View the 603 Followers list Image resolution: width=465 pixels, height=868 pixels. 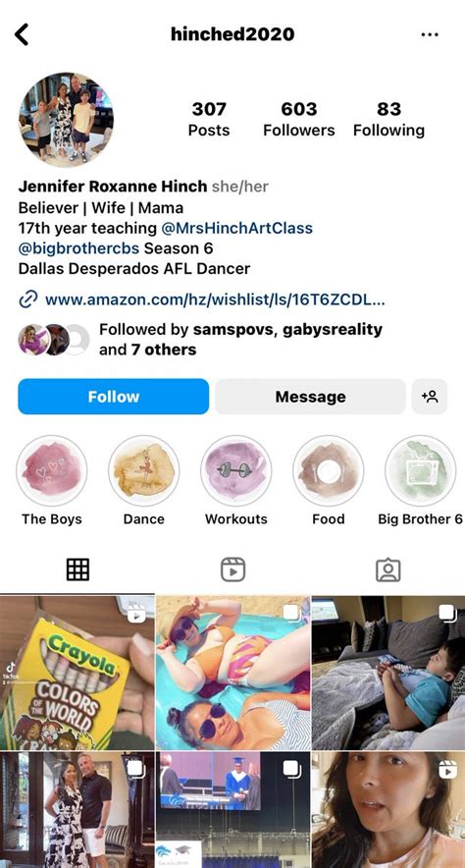point(299,119)
